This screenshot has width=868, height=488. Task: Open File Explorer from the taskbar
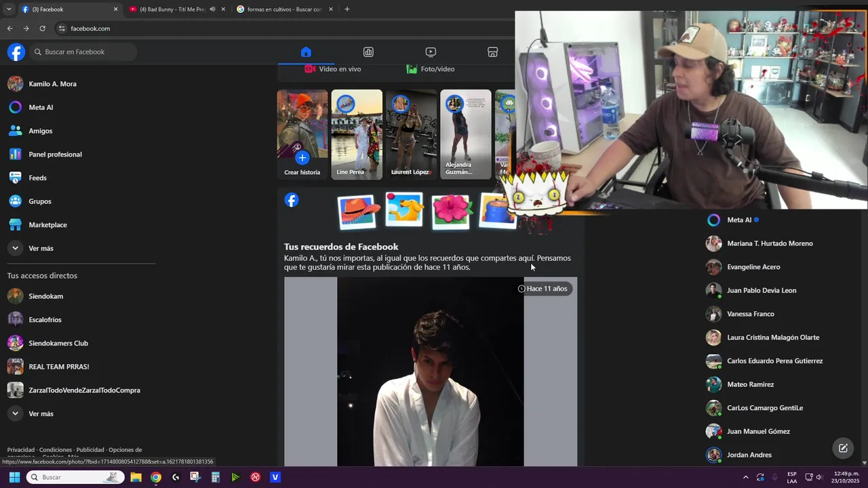[x=136, y=477]
